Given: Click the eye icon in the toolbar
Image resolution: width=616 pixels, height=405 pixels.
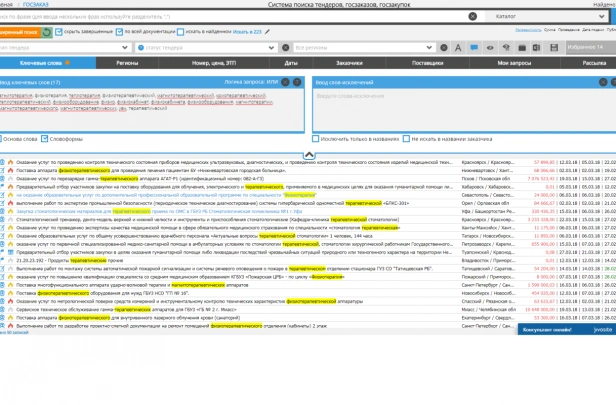Looking at the screenshot, I should pos(490,48).
